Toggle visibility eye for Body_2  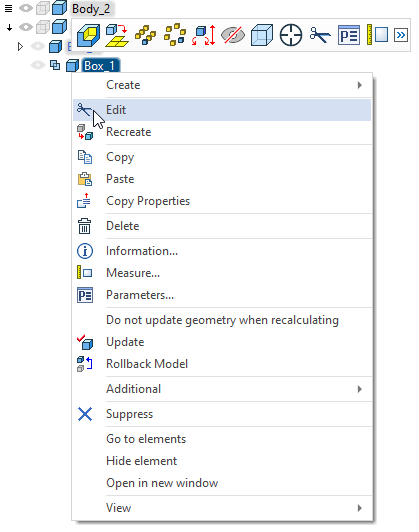(x=26, y=8)
